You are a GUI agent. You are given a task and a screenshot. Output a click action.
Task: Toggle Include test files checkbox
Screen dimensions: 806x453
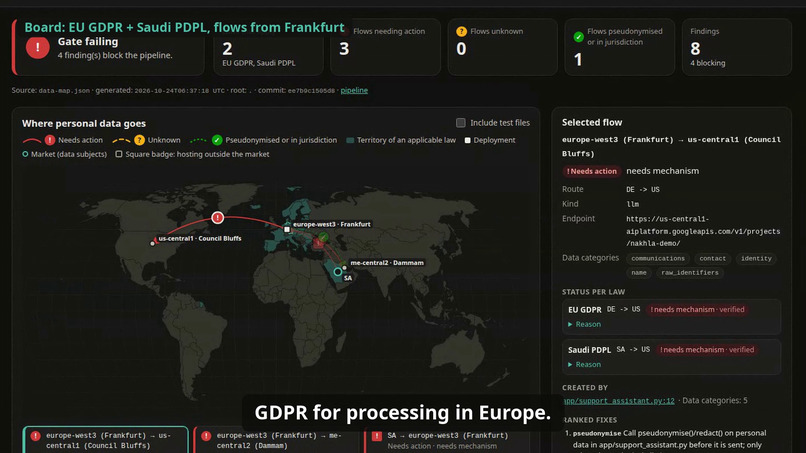click(x=461, y=122)
